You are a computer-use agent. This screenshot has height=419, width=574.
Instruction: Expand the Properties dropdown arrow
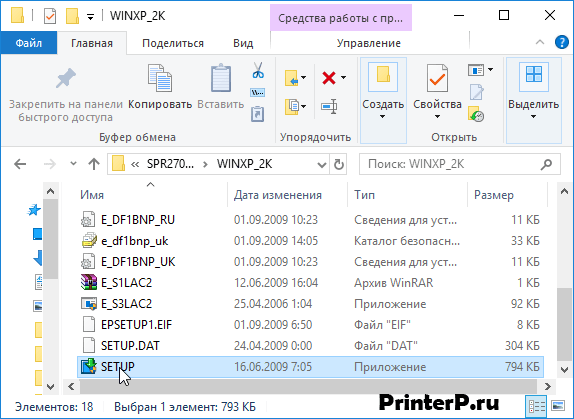[x=437, y=117]
